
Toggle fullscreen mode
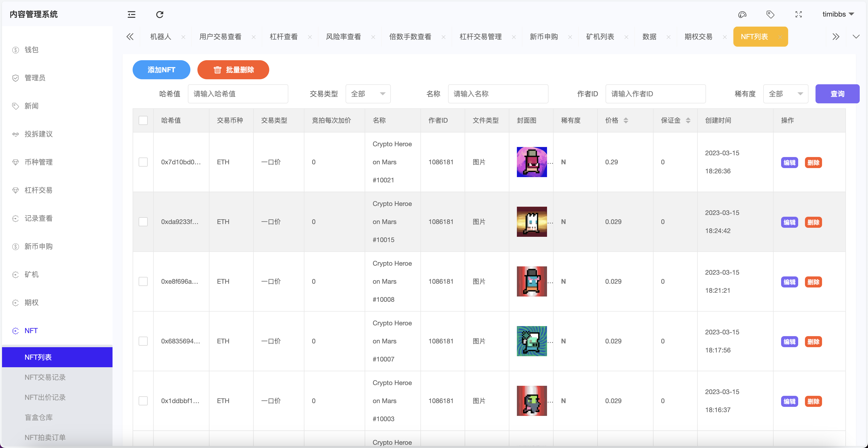pos(798,15)
